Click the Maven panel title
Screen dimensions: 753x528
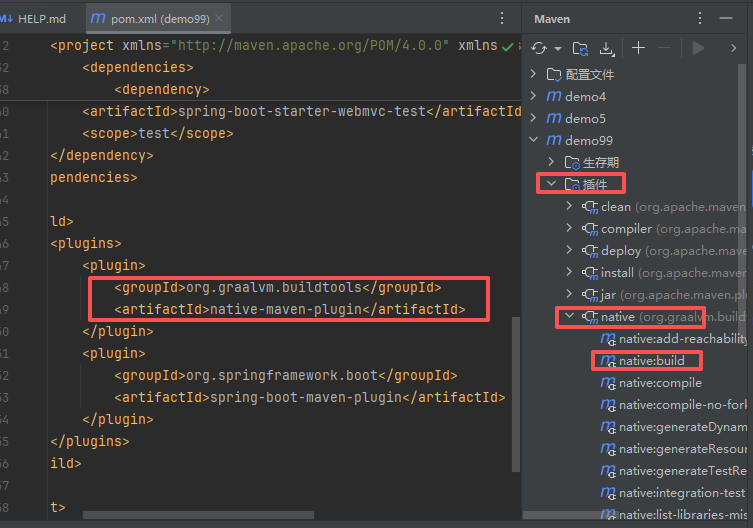coord(552,19)
